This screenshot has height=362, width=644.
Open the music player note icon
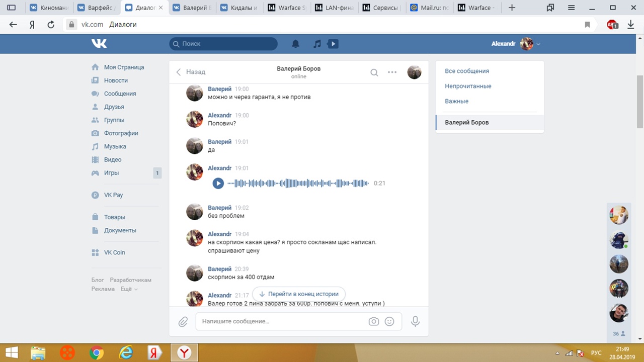(x=317, y=44)
